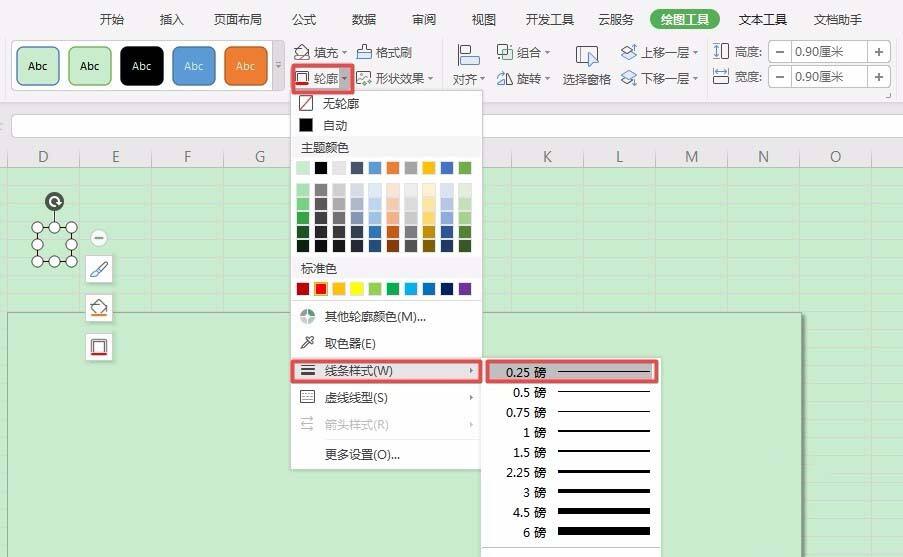Click the 对齐 align icon
This screenshot has height=557, width=903.
point(468,55)
